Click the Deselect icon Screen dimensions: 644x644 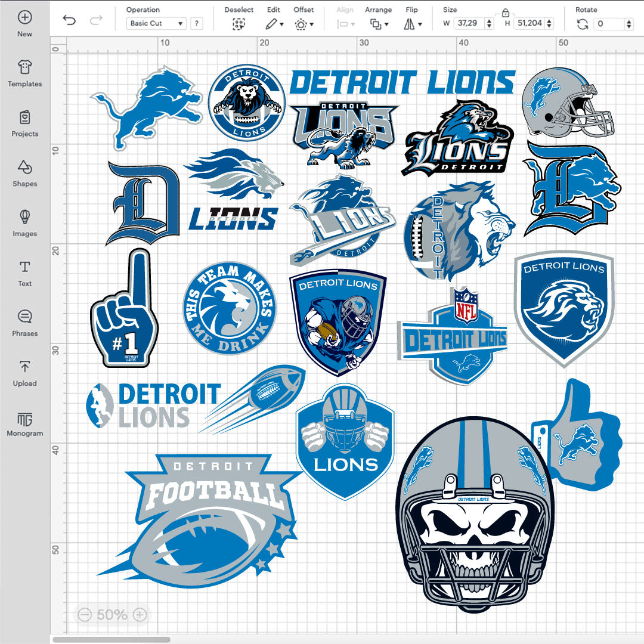(239, 24)
